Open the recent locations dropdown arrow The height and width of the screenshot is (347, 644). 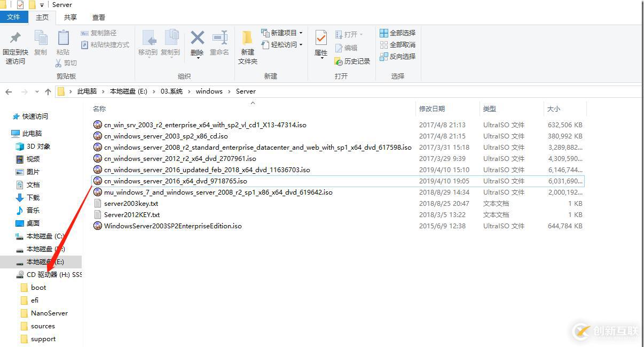37,92
